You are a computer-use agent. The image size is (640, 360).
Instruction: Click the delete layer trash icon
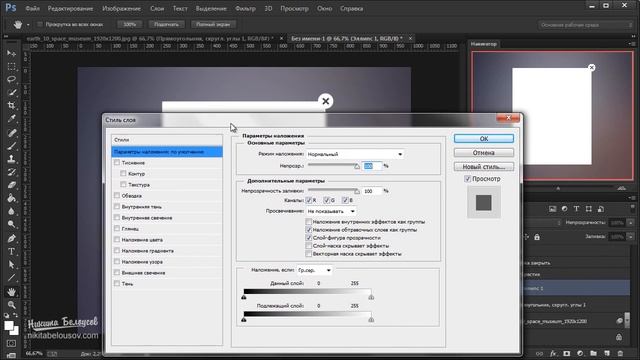click(x=620, y=353)
